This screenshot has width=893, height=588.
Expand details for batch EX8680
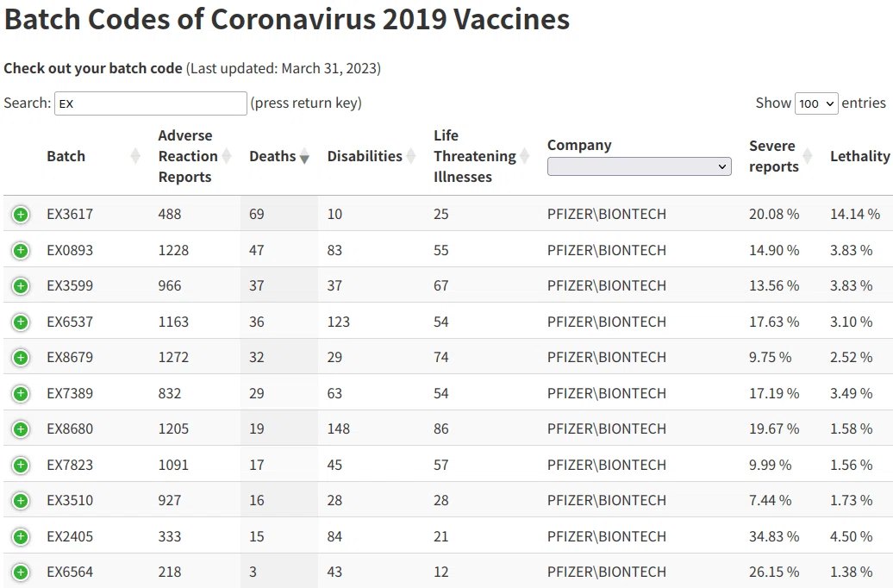pyautogui.click(x=21, y=428)
